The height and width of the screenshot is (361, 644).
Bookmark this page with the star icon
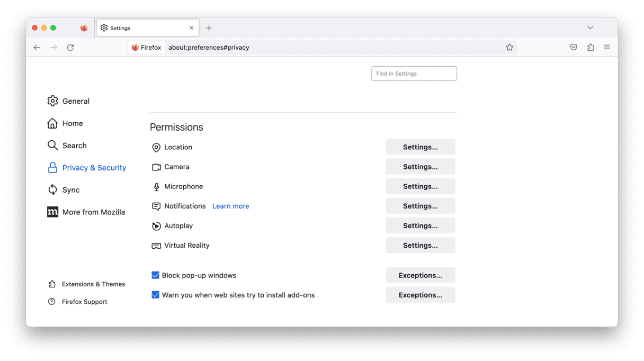tap(509, 48)
